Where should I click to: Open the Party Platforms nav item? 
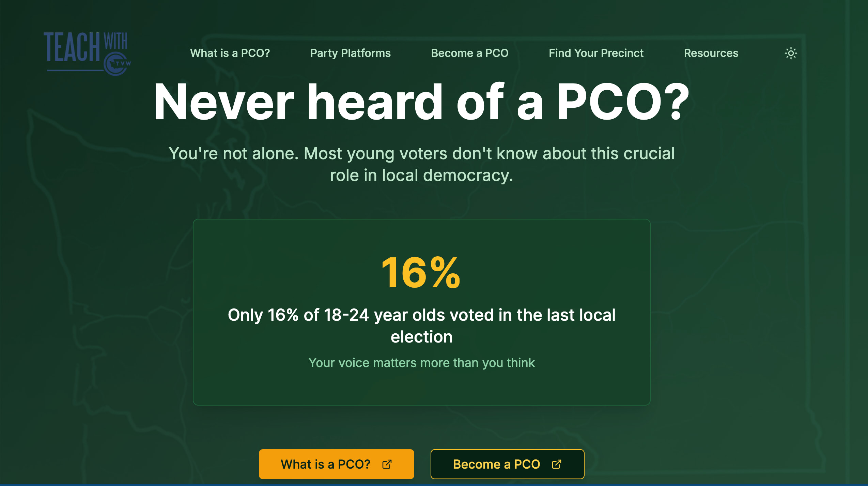[x=350, y=53]
